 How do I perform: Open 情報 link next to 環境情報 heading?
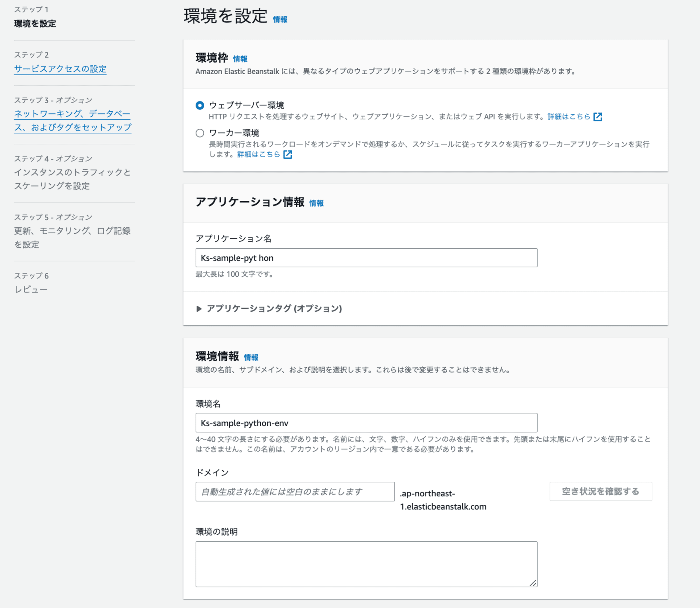tap(251, 358)
